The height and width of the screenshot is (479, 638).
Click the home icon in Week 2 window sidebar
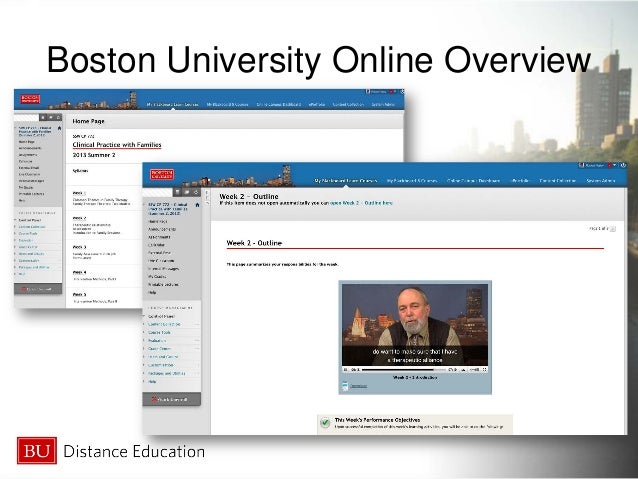(x=197, y=205)
